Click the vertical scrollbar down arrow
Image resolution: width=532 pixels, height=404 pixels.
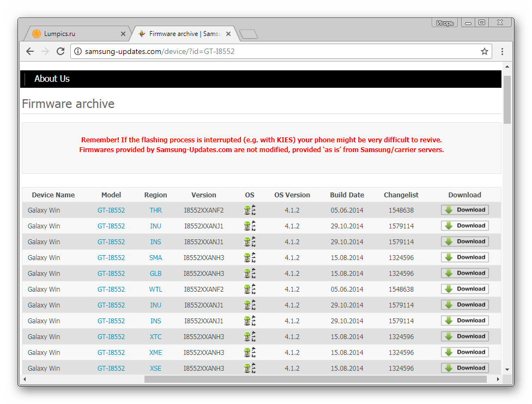(x=507, y=369)
